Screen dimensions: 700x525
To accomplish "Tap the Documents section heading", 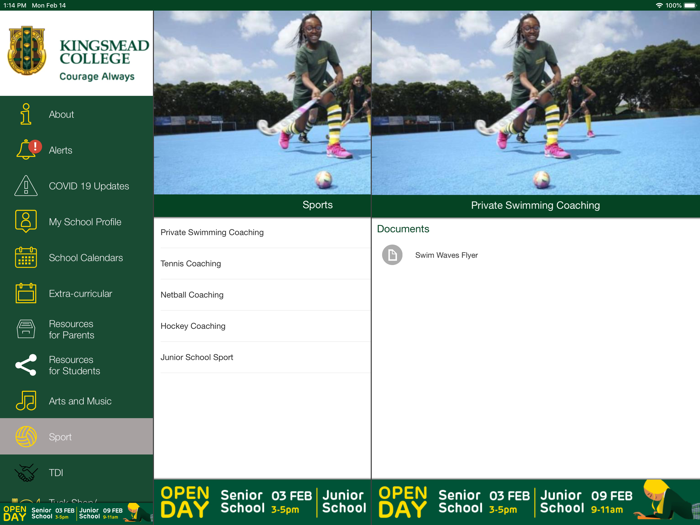I will click(403, 229).
